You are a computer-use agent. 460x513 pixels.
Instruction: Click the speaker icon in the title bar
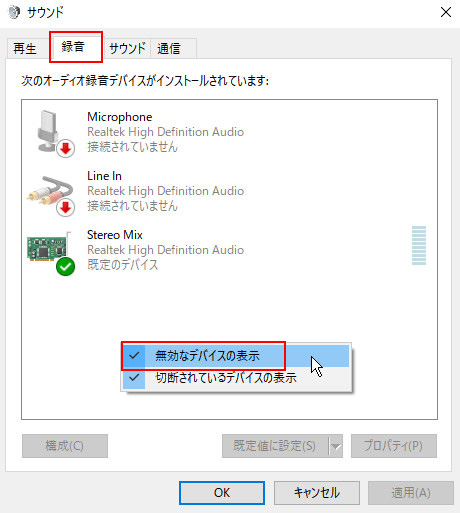pos(14,12)
